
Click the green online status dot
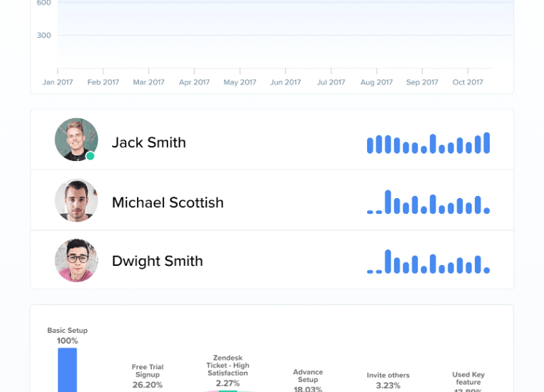(91, 156)
